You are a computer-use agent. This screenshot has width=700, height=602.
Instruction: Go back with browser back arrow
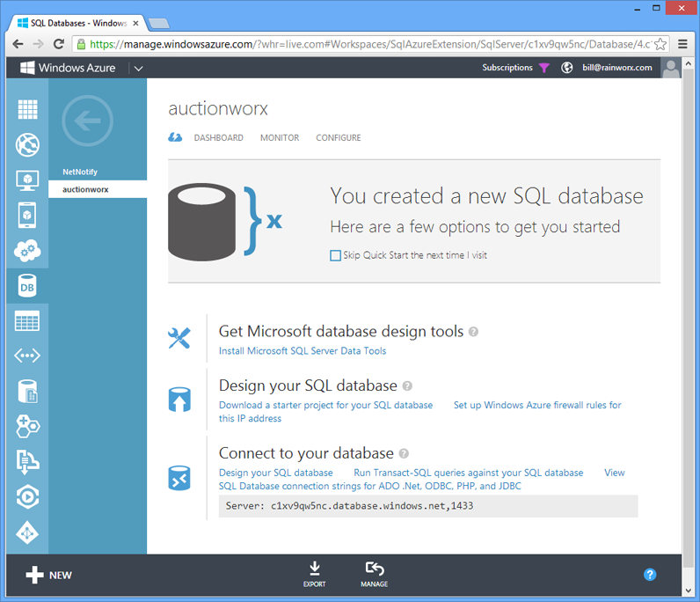(18, 44)
